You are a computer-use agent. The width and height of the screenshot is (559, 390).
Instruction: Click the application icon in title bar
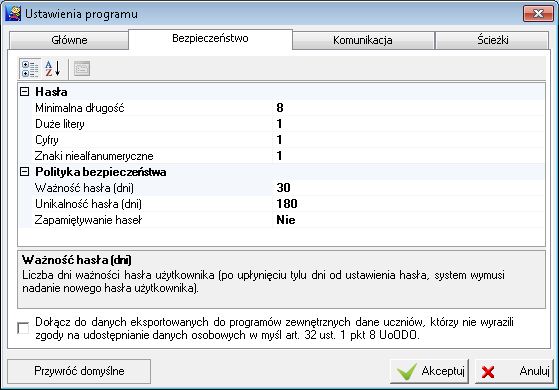click(x=12, y=14)
